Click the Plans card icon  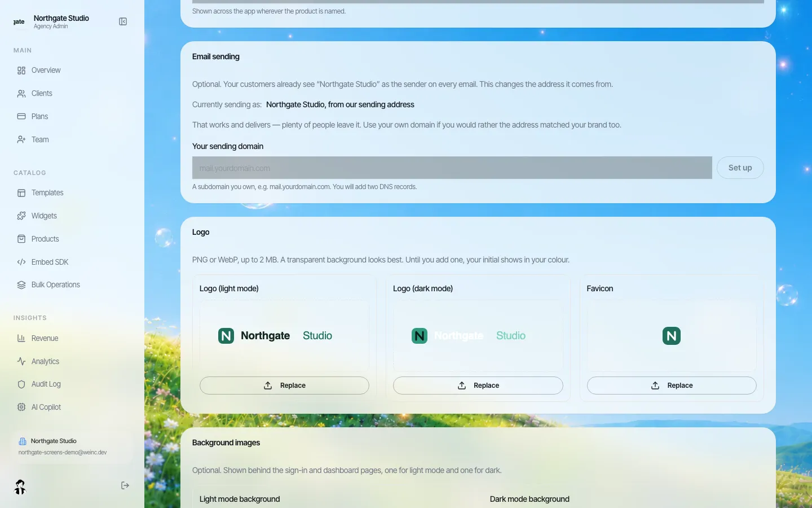coord(21,117)
